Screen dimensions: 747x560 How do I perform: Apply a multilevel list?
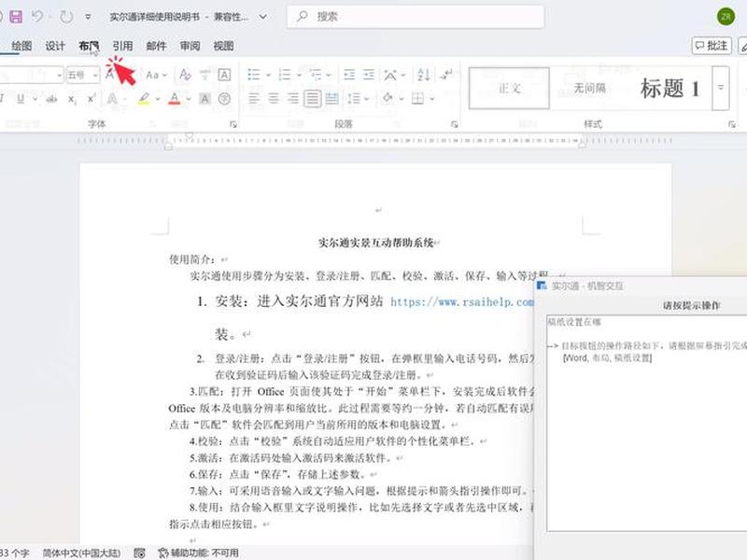tap(315, 75)
